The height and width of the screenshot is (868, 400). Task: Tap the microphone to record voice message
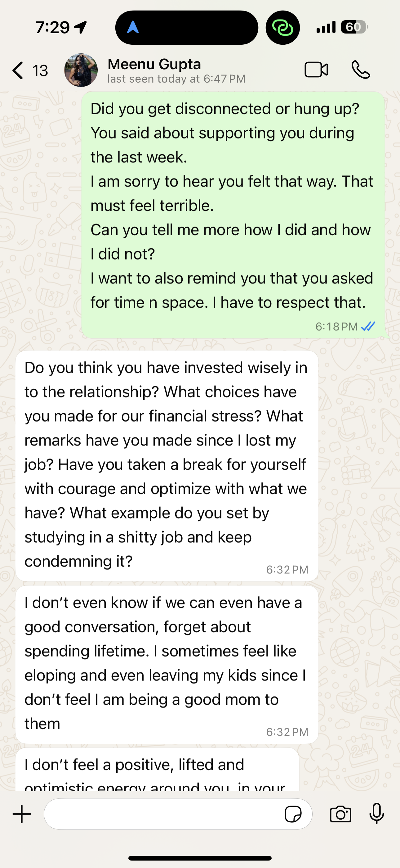click(376, 814)
